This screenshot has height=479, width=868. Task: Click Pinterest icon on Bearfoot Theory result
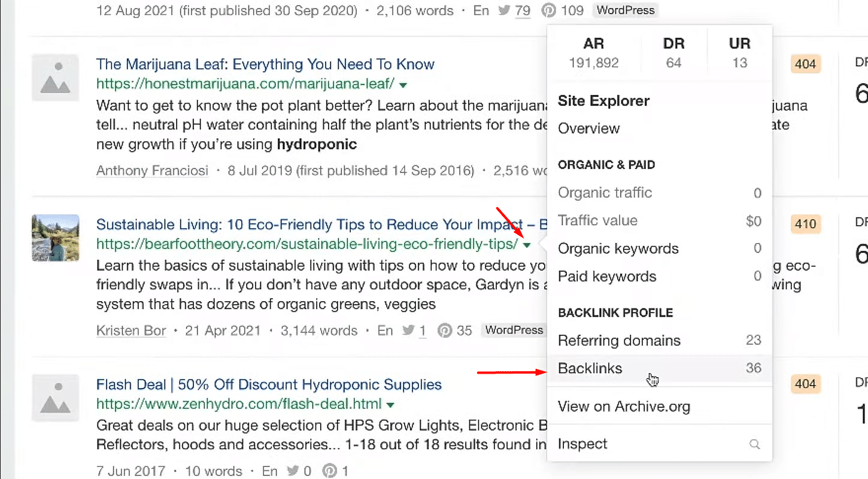click(x=445, y=331)
